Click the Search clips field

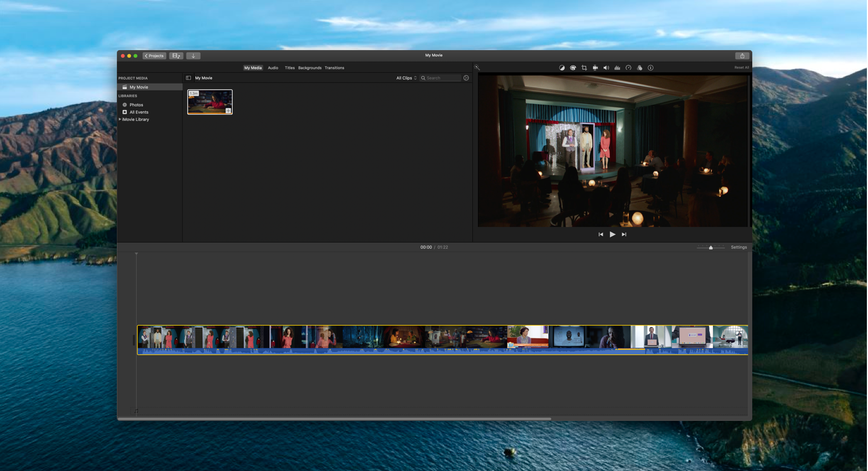441,78
